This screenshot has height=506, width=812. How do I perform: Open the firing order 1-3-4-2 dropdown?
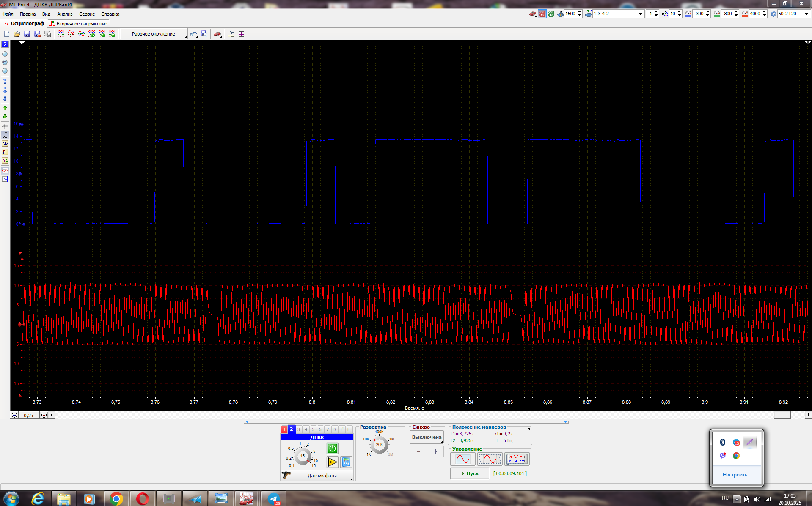640,14
